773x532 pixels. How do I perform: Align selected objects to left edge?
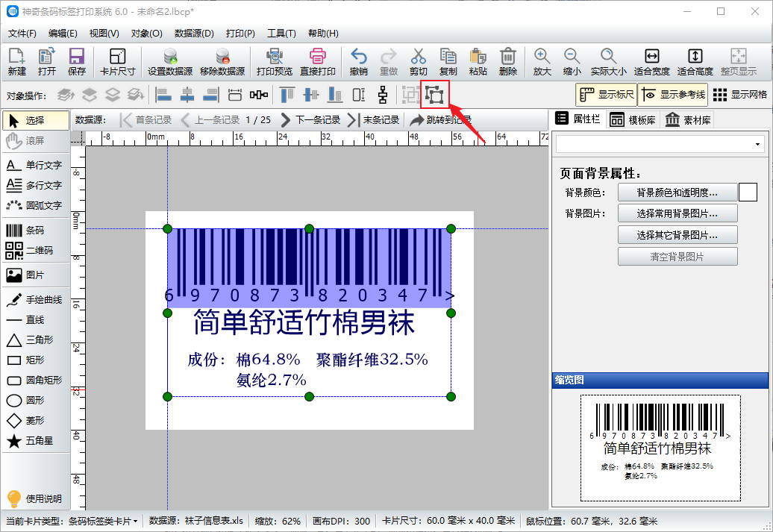click(x=163, y=95)
